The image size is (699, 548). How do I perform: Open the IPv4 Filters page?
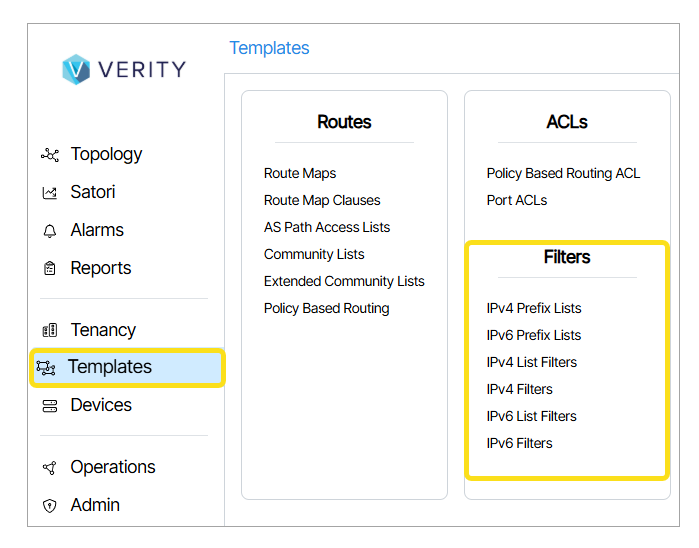[519, 390]
